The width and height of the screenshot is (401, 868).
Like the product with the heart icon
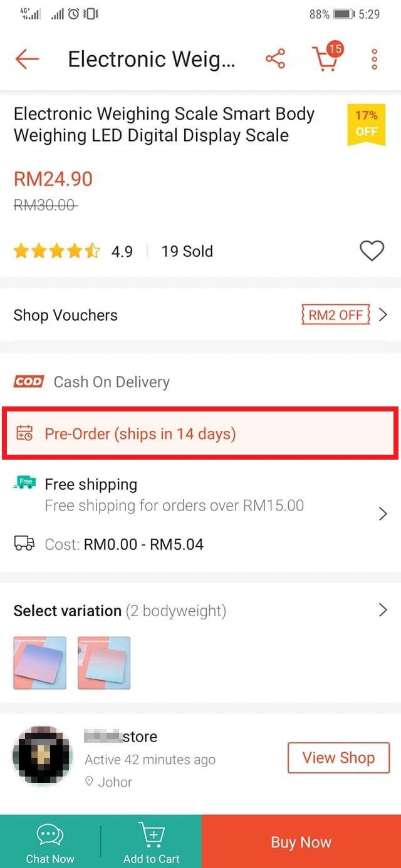pos(372,251)
